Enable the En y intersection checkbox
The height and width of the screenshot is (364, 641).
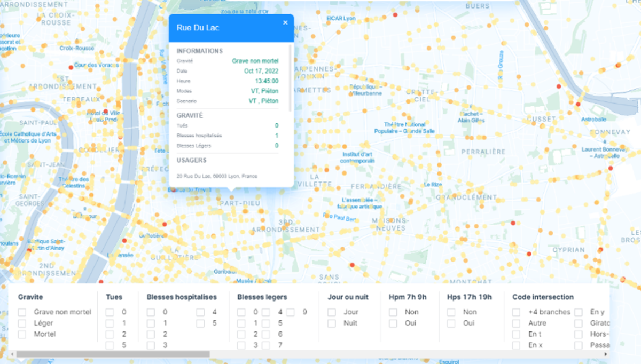[578, 312]
